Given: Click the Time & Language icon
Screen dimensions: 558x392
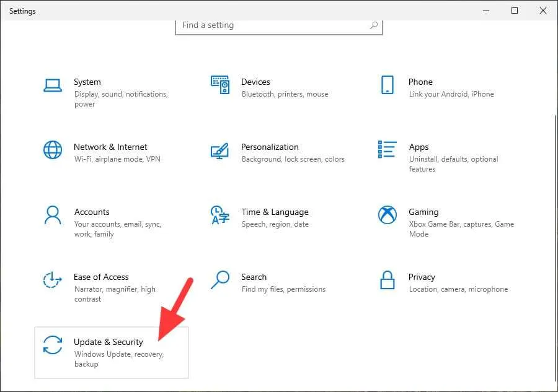Looking at the screenshot, I should click(x=220, y=215).
